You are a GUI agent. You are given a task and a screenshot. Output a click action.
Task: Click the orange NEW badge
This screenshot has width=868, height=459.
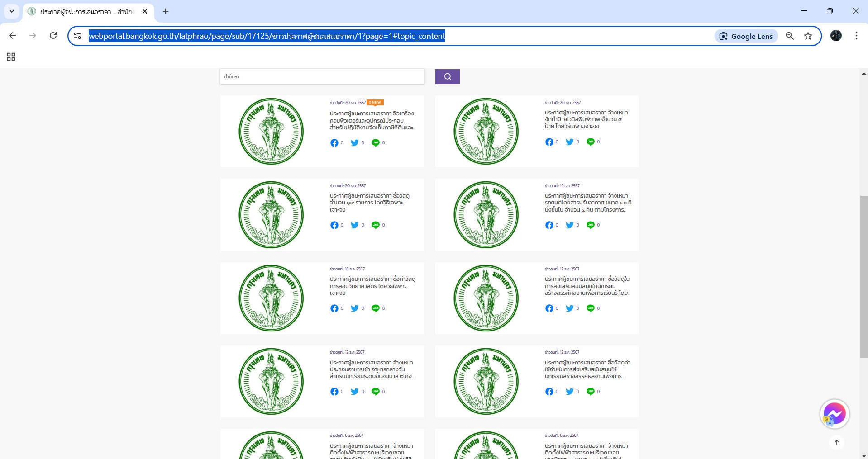click(375, 103)
